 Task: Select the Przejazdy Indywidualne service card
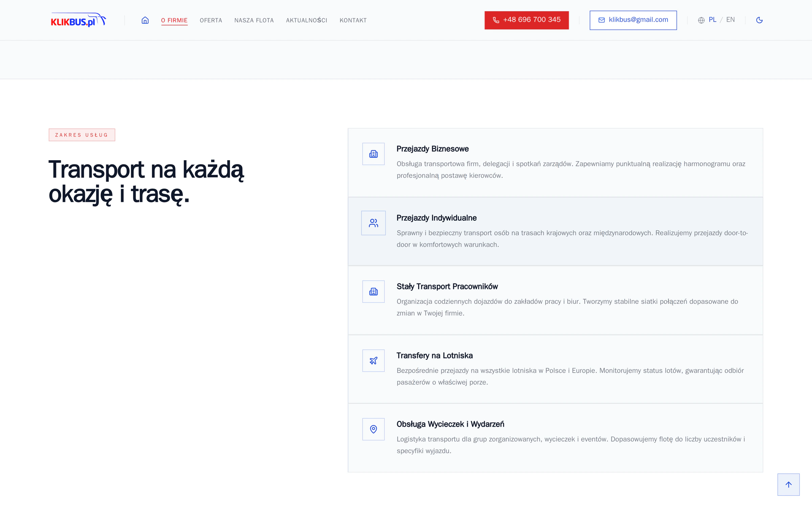tap(555, 232)
